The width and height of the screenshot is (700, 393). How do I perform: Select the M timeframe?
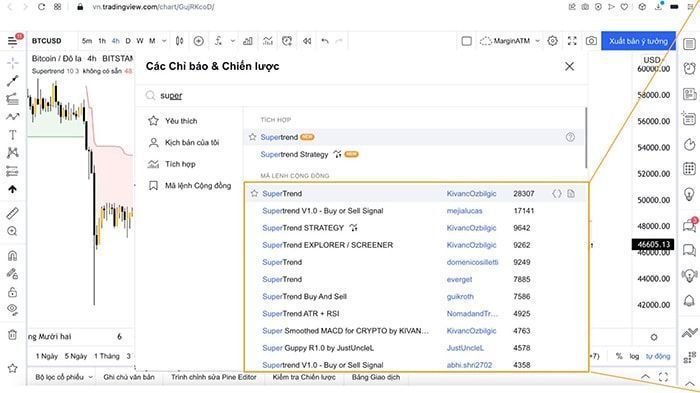pyautogui.click(x=152, y=41)
